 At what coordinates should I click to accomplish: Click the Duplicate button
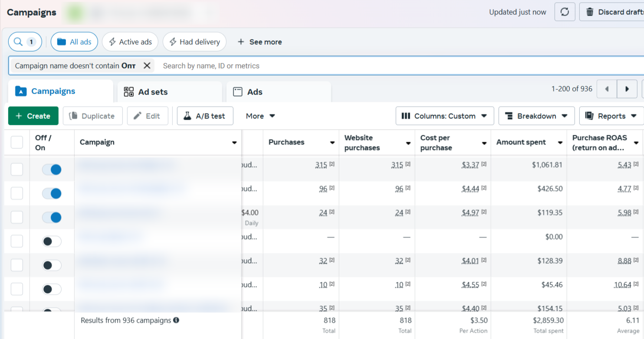[93, 116]
